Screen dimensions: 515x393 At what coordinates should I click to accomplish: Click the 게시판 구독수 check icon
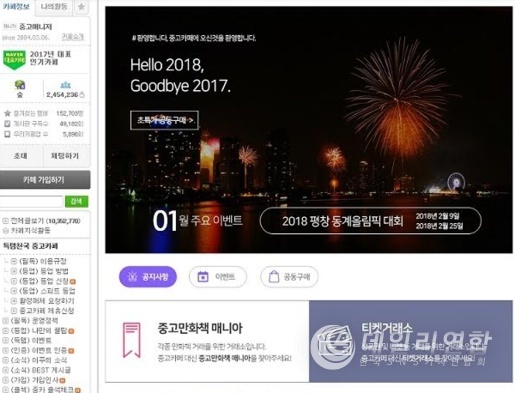coord(7,124)
